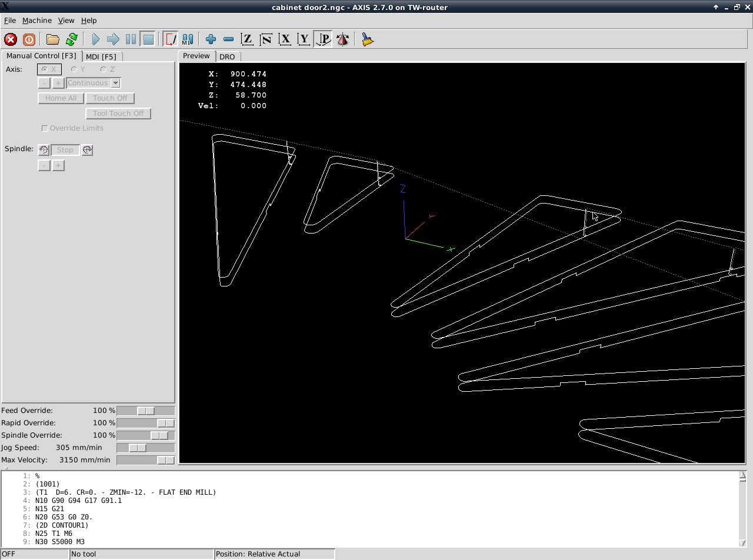The image size is (753, 560).
Task: Click 'Position: Relative Actual' status field
Action: pyautogui.click(x=275, y=554)
